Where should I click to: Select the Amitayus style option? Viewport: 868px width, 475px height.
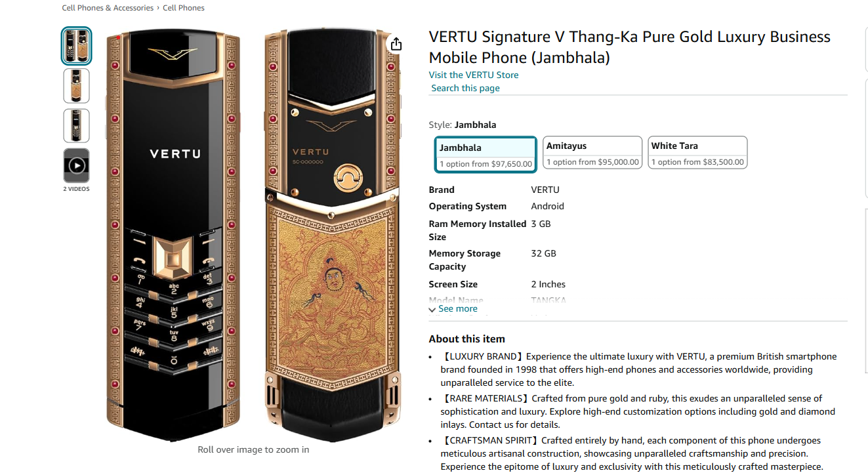pos(592,153)
